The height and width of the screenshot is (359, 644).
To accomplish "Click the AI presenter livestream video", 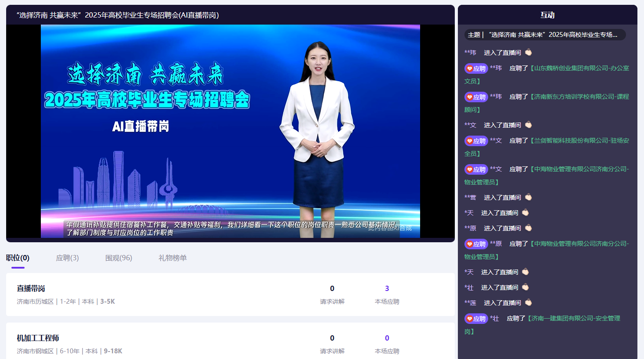I will click(x=230, y=131).
